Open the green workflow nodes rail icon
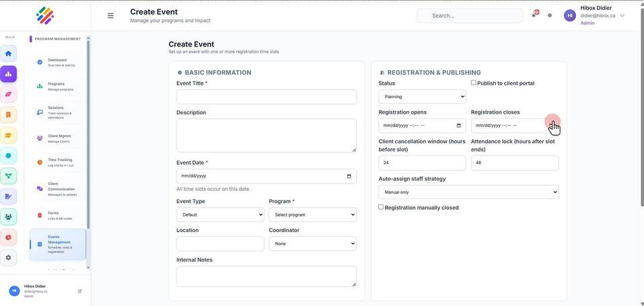The height and width of the screenshot is (306, 644). pyautogui.click(x=8, y=176)
